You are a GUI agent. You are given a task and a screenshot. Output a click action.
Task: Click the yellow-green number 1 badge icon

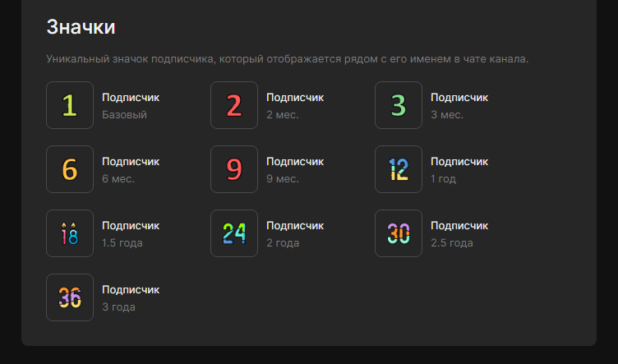point(70,105)
